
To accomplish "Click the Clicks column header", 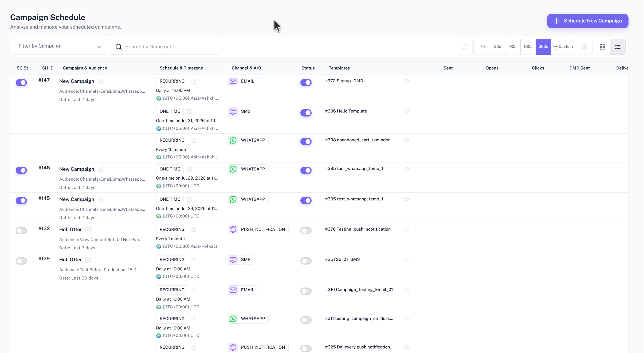I will point(538,68).
